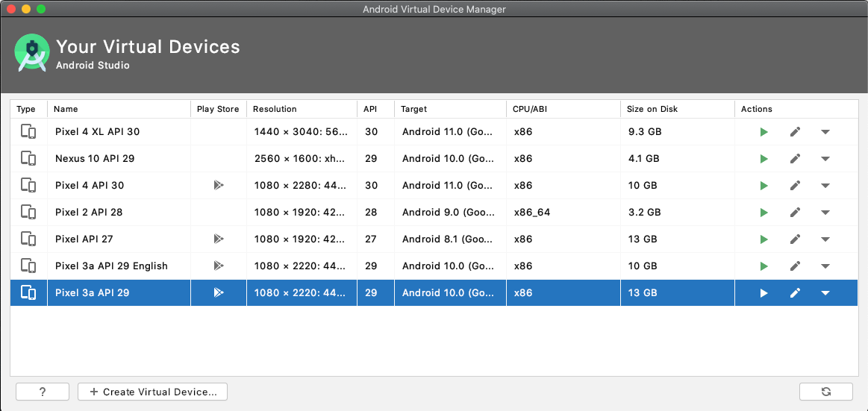The image size is (868, 411).
Task: Open more actions for Pixel 4 XL API 30
Action: point(825,132)
